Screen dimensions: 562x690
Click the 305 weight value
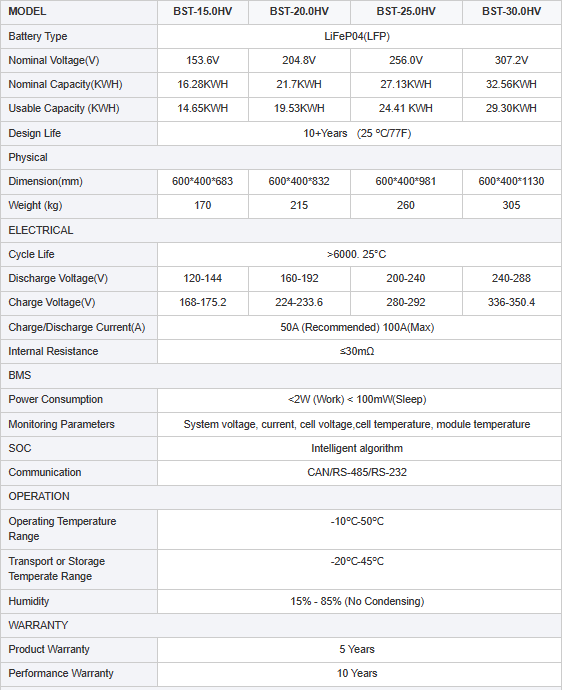[512, 206]
